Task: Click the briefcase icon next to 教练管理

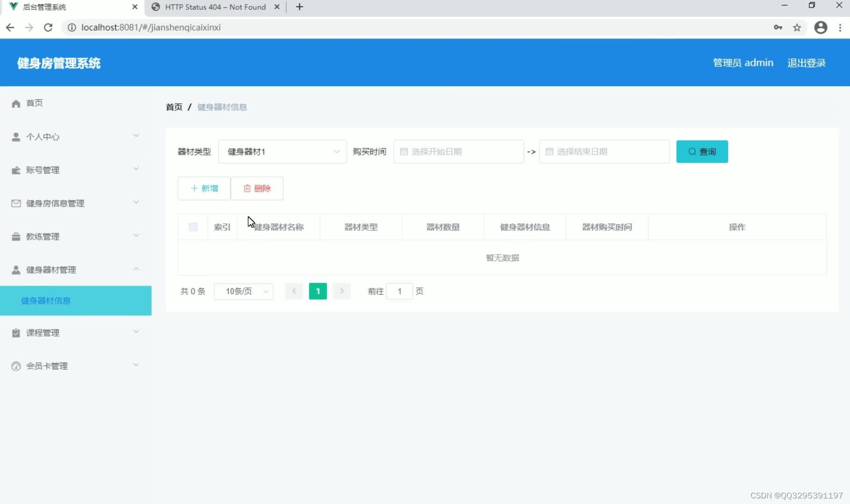Action: coord(16,237)
